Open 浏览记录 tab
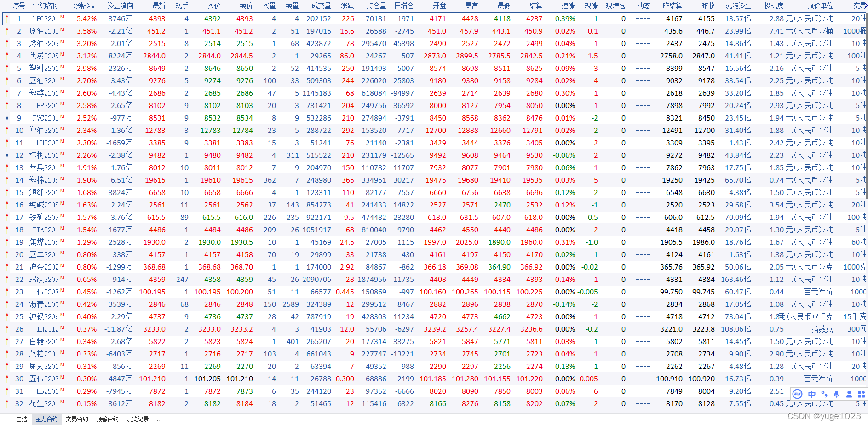Viewport: 868px width, 425px height. [138, 419]
